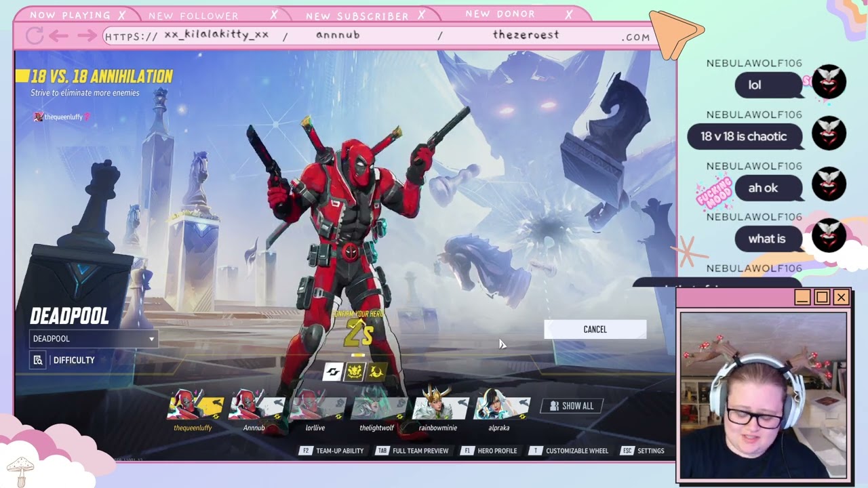This screenshot has width=868, height=488.
Task: Open the Difficulty info icon
Action: click(x=38, y=360)
